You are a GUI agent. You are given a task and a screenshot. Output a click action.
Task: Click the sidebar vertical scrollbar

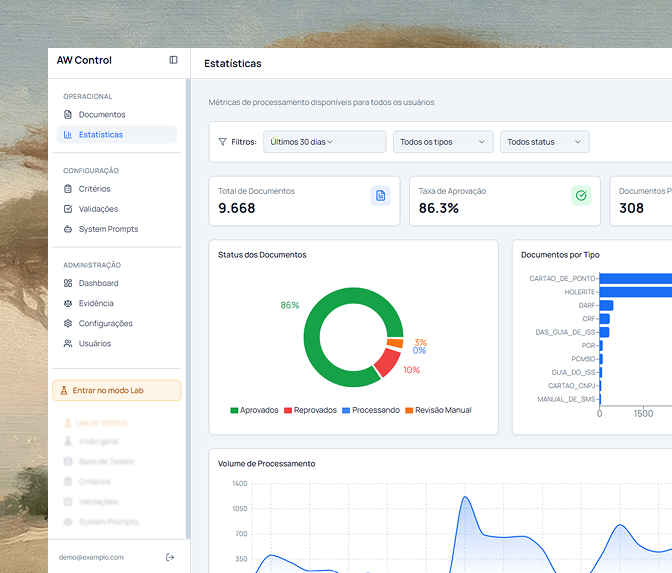(x=188, y=309)
